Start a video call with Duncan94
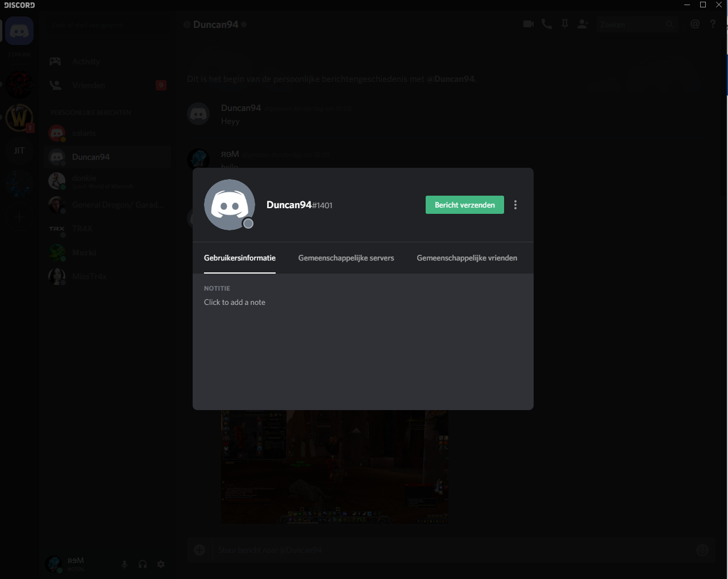This screenshot has width=728, height=579. [x=529, y=24]
